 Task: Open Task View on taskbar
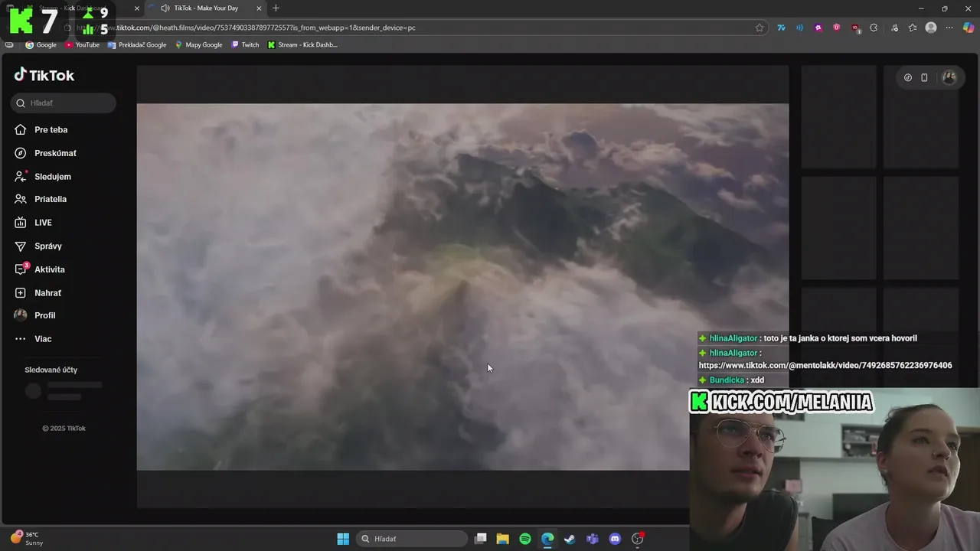click(480, 539)
